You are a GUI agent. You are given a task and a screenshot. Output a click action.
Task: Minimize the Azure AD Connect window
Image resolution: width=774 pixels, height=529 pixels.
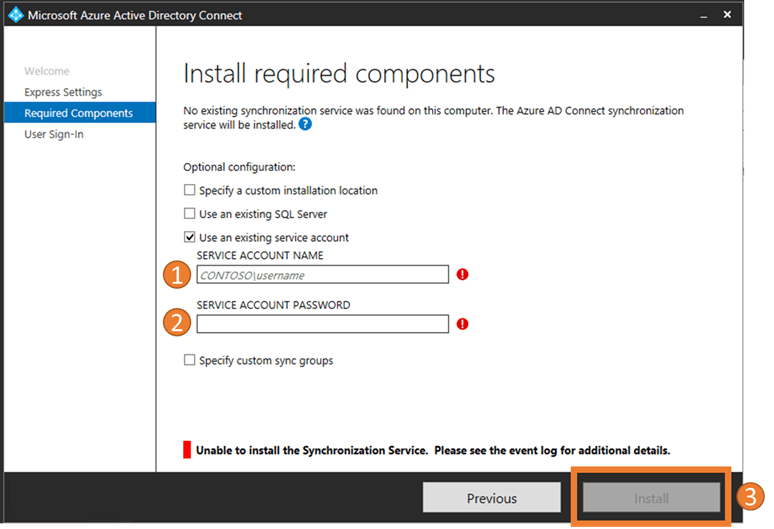coord(703,16)
